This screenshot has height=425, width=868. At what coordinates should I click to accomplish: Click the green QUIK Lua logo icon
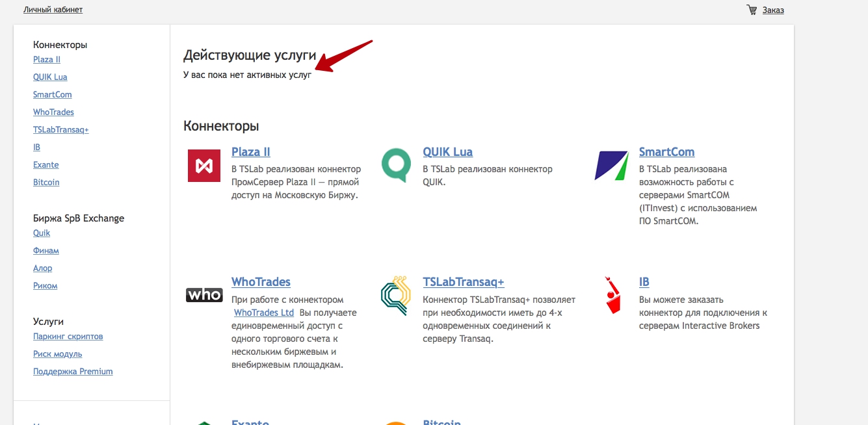[x=396, y=165]
